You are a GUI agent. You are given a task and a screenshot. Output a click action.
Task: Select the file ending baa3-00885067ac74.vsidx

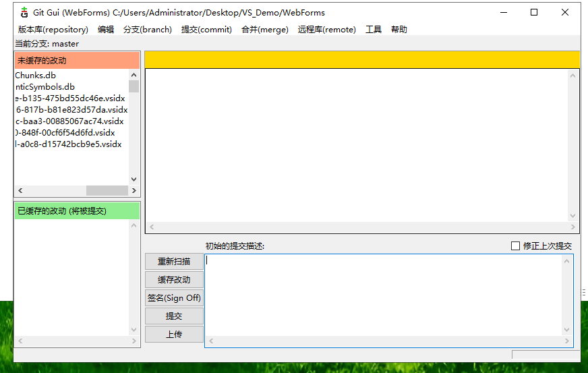[x=69, y=121]
